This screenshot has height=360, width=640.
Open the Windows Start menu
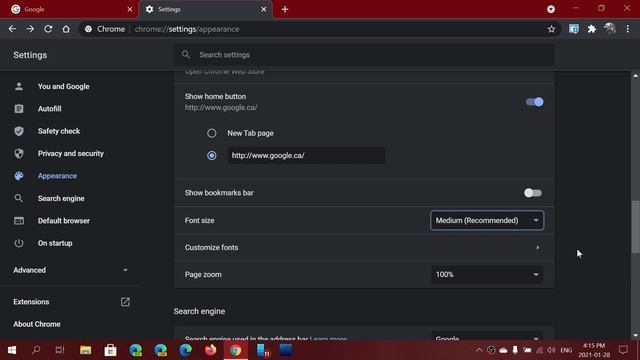[x=11, y=350]
